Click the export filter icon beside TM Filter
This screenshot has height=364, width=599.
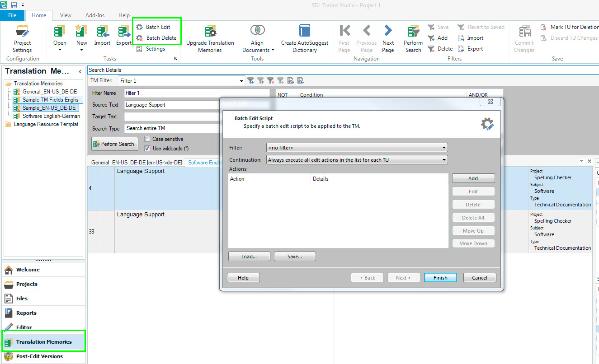[300, 80]
